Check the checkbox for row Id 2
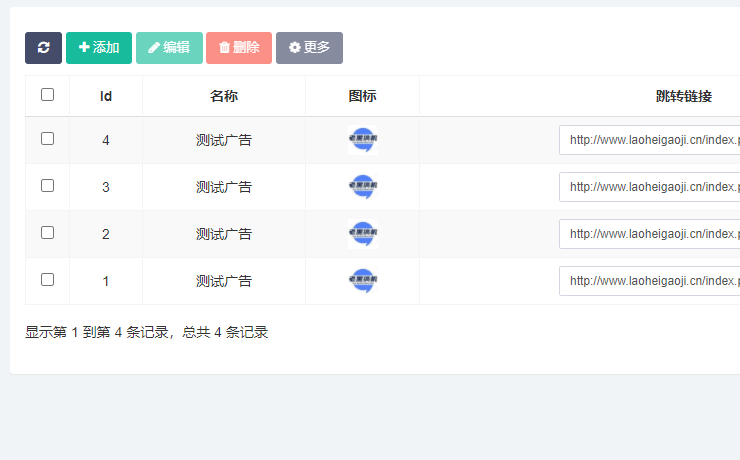The image size is (740, 460). [47, 233]
